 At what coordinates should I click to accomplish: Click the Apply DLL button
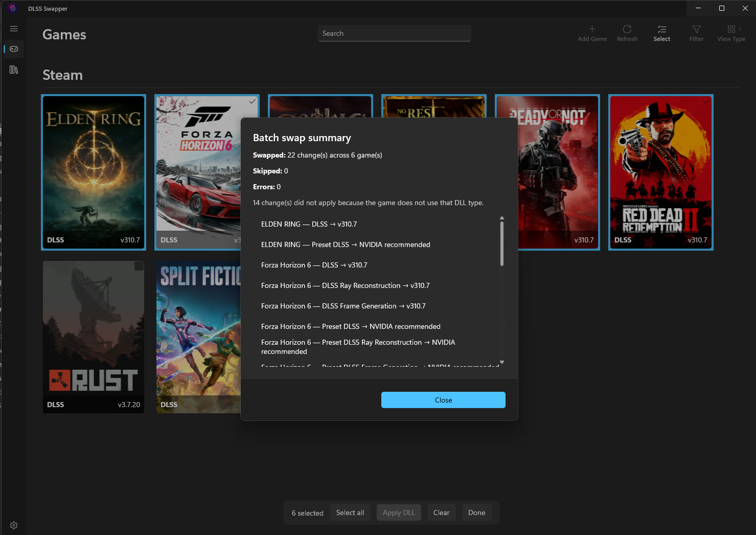coord(399,512)
